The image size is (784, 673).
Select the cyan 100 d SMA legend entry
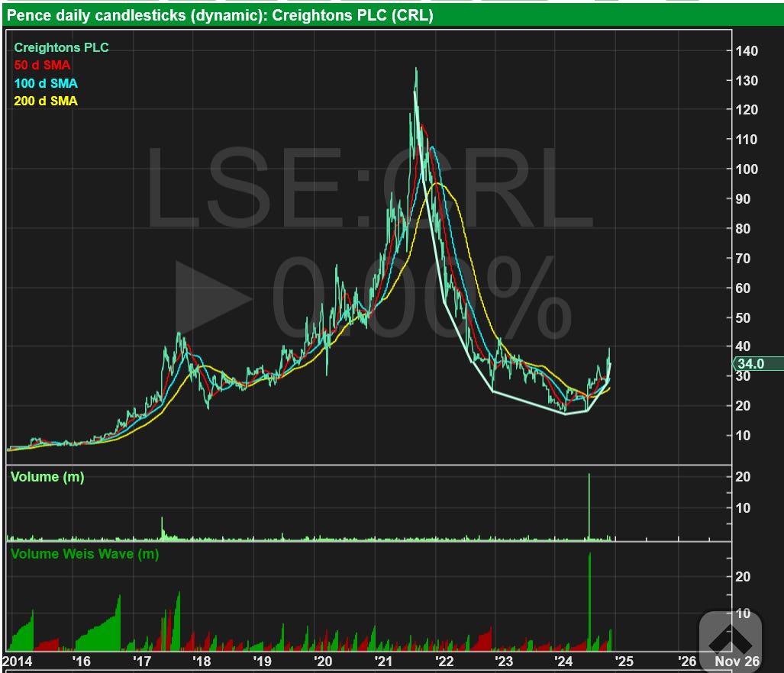tap(46, 83)
